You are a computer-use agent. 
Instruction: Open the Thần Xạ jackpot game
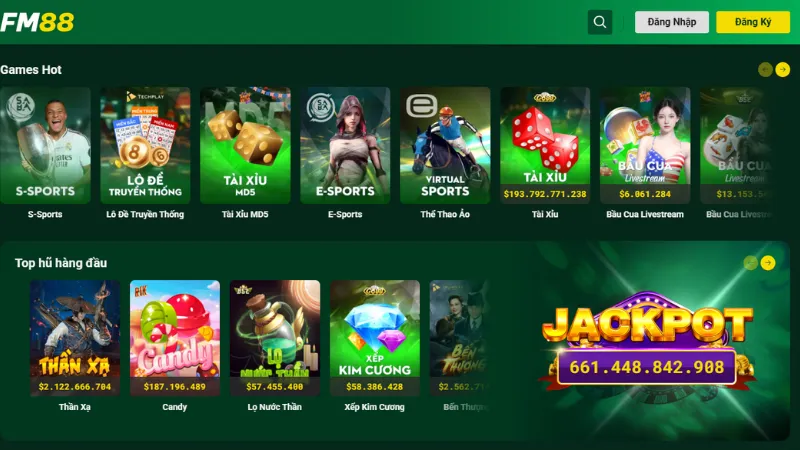click(74, 338)
